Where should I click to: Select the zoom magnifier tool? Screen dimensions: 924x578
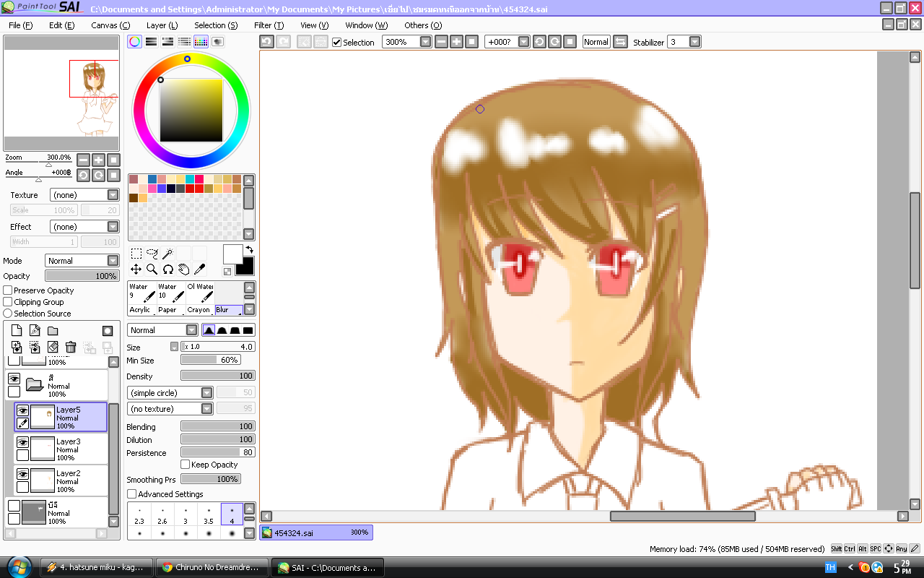pos(152,269)
